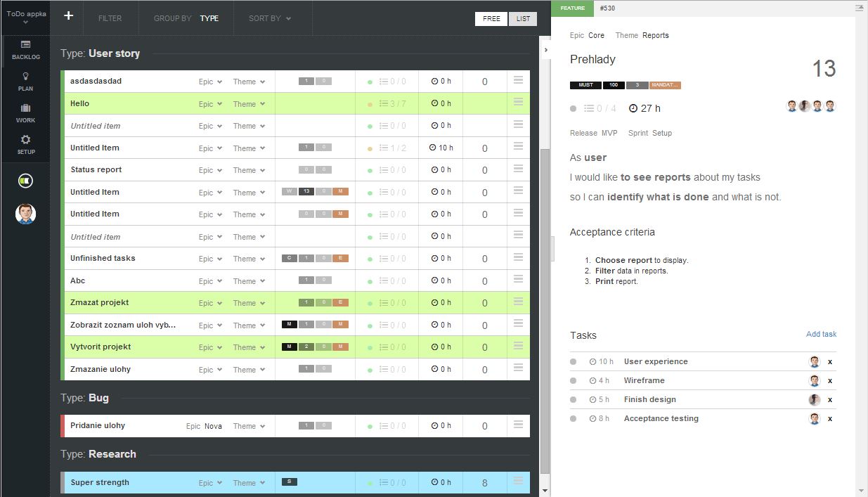Add a new item with the plus icon
Viewport: 868px width, 497px height.
[67, 15]
